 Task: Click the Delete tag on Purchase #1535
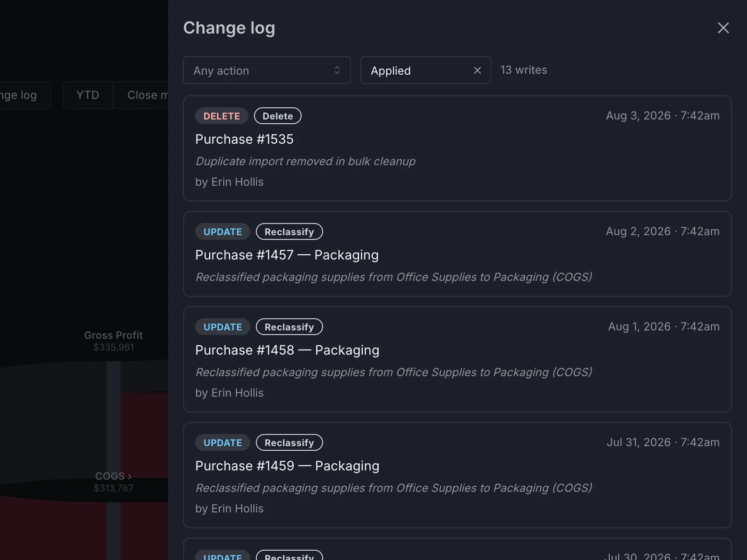tap(278, 116)
